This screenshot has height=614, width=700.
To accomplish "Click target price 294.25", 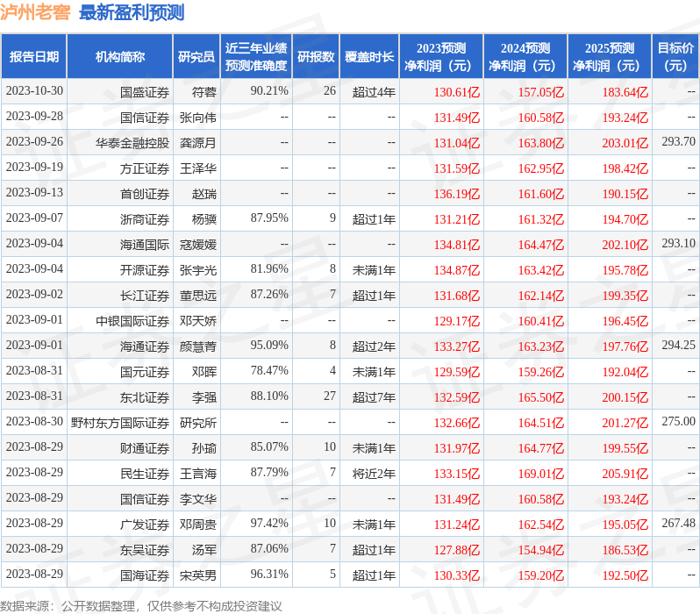I will (679, 346).
